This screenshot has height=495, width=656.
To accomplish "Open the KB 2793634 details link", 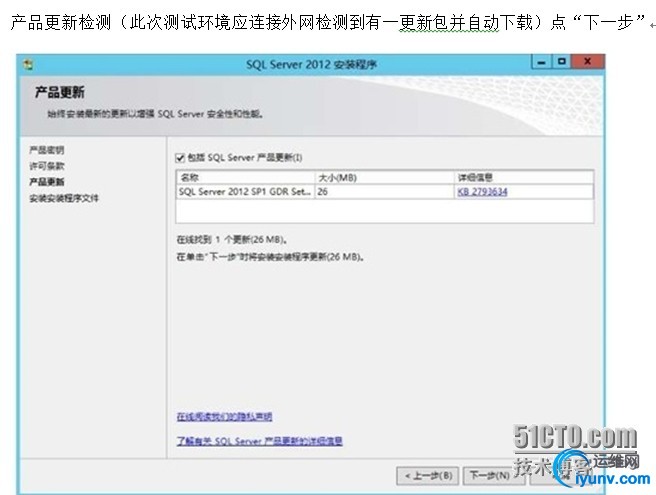I will coord(482,192).
